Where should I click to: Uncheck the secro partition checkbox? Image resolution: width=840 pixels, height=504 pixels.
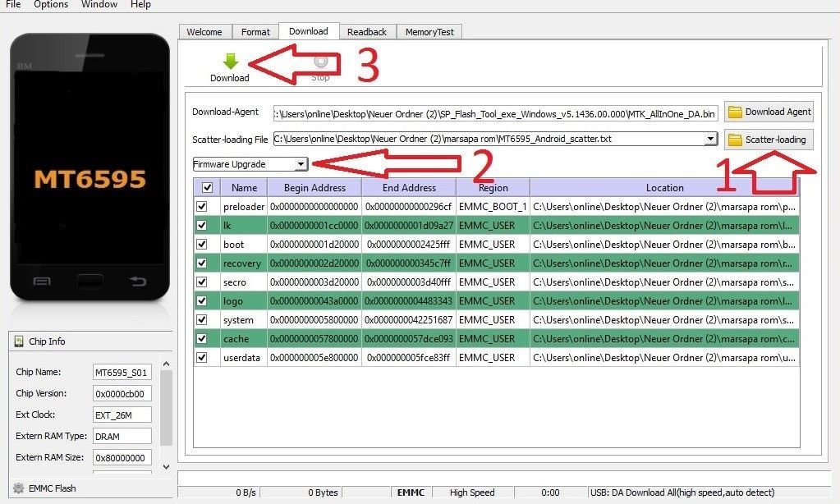202,282
